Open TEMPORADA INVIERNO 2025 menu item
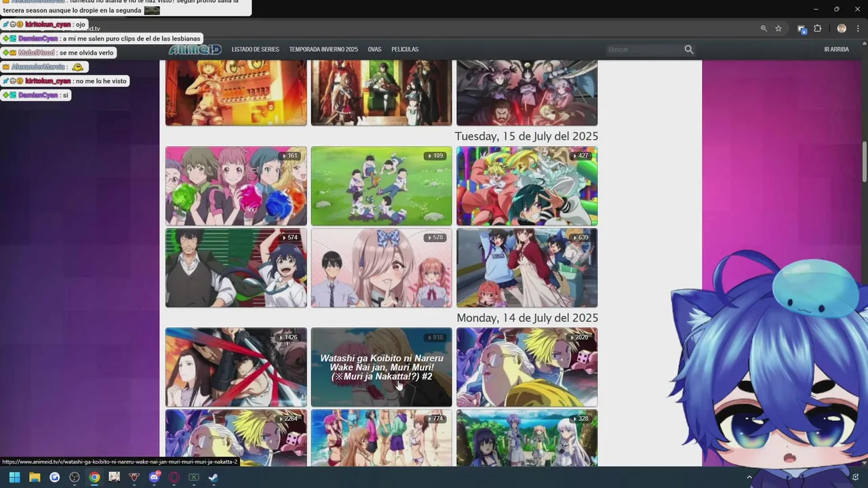The width and height of the screenshot is (868, 488). (x=323, y=49)
